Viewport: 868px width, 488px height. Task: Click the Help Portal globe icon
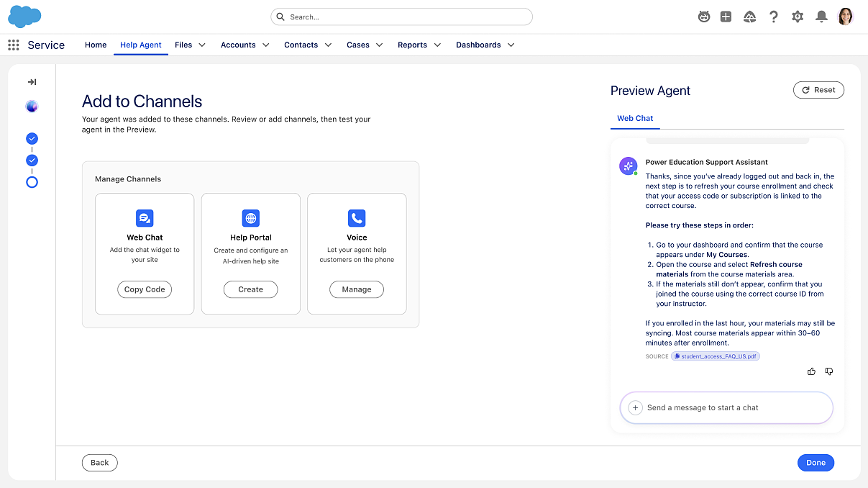[251, 218]
